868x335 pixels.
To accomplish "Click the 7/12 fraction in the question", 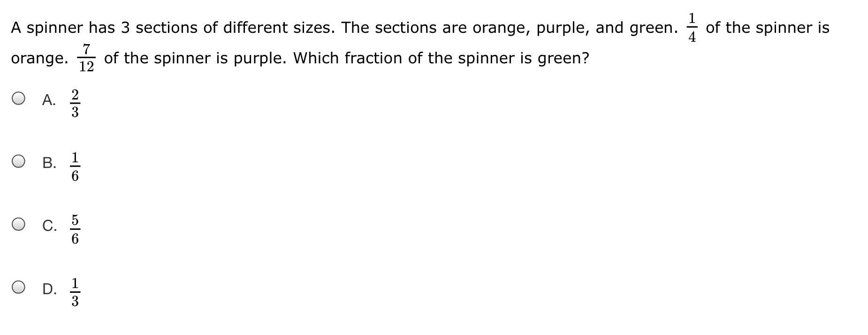I will pyautogui.click(x=86, y=58).
